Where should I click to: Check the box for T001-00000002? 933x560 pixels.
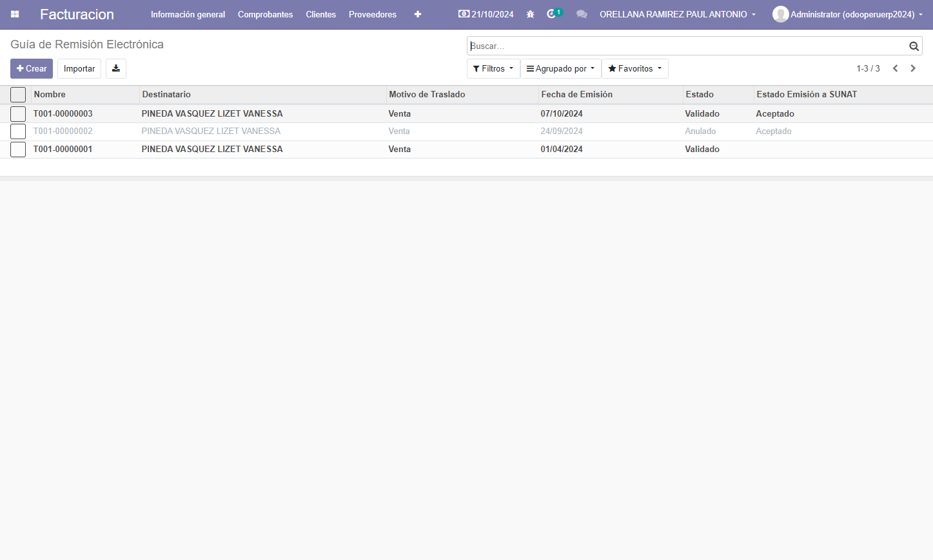coord(18,131)
